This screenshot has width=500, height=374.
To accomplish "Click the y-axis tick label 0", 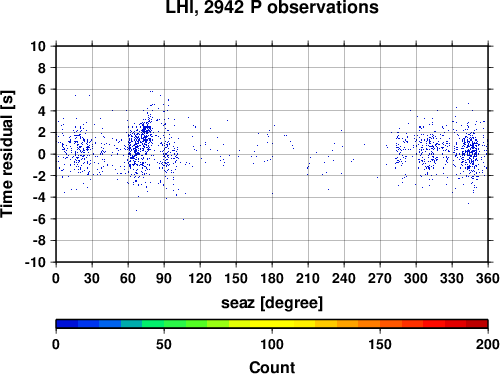I will point(42,154).
